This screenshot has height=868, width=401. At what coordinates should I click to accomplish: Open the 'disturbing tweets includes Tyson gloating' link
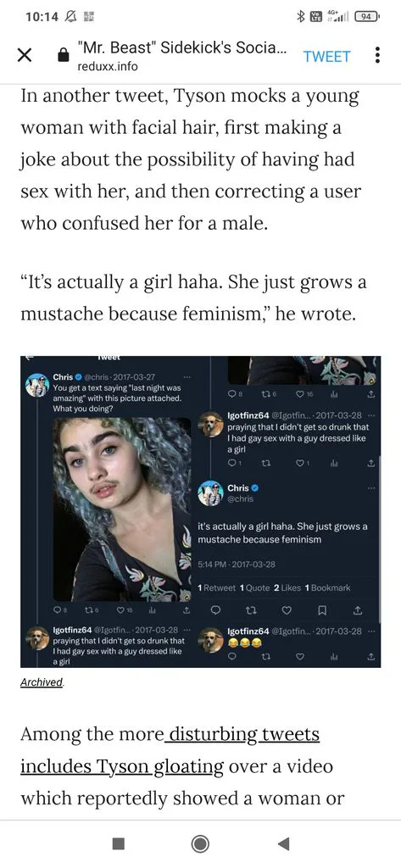coord(170,751)
